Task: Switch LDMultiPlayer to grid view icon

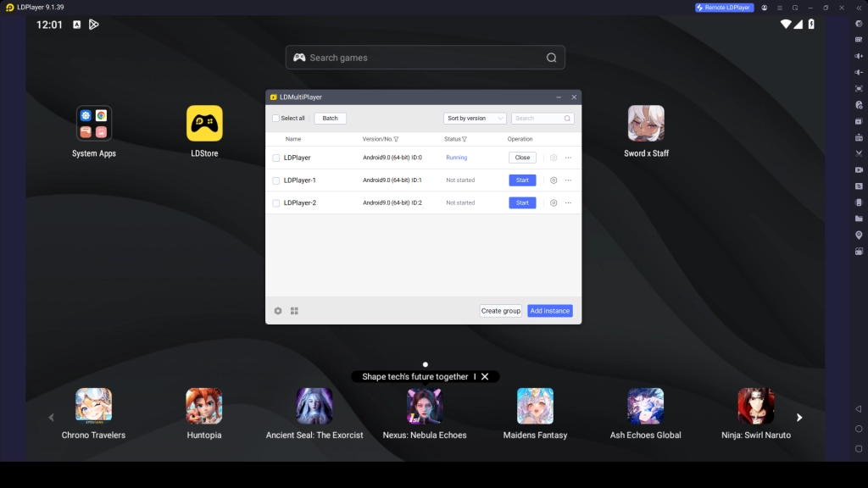Action: click(x=294, y=311)
